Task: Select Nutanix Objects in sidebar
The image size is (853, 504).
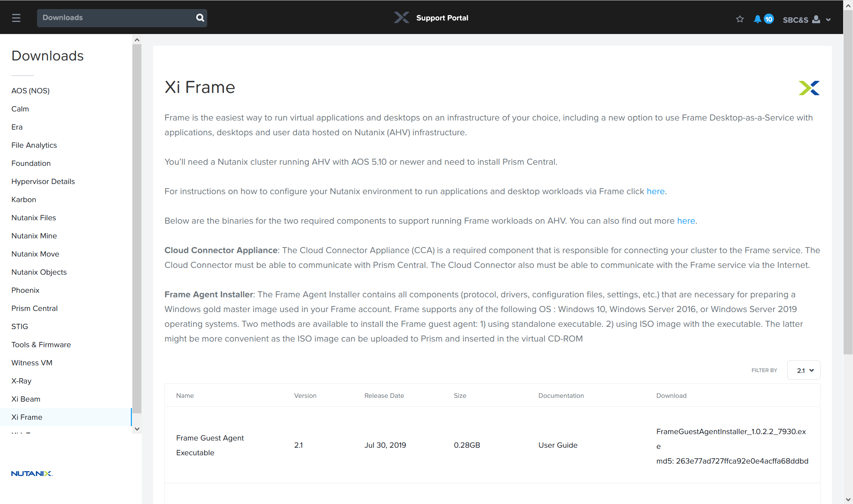Action: pyautogui.click(x=39, y=272)
